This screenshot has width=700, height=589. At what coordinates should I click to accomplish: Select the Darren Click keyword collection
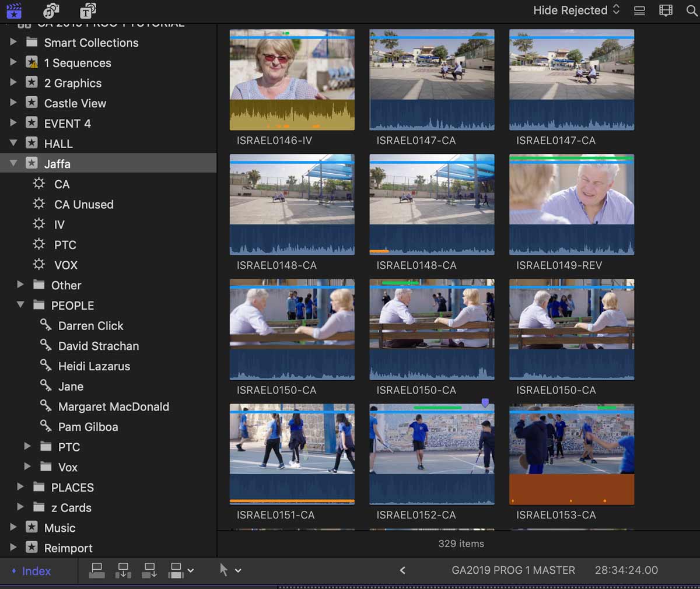(91, 326)
